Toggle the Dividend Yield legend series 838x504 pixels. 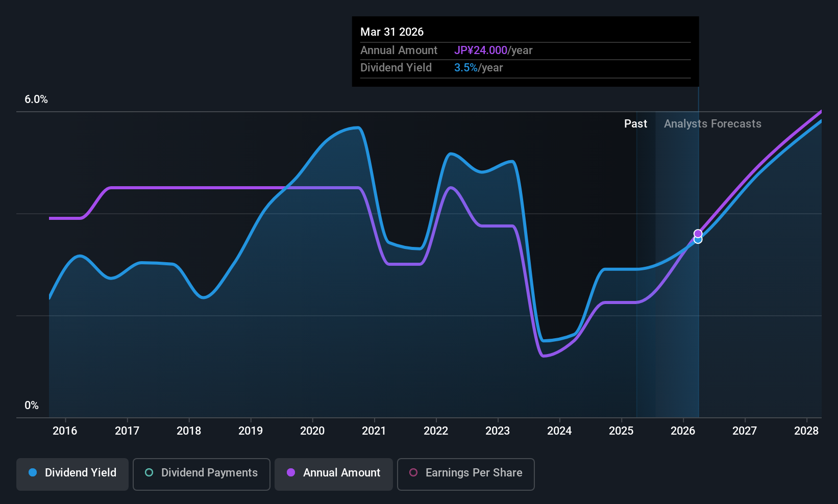coord(72,474)
